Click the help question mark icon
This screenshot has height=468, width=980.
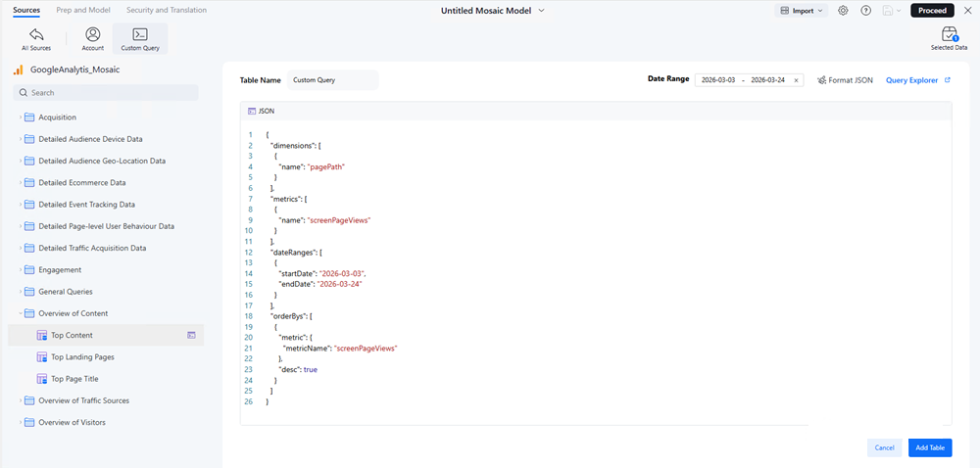tap(865, 10)
